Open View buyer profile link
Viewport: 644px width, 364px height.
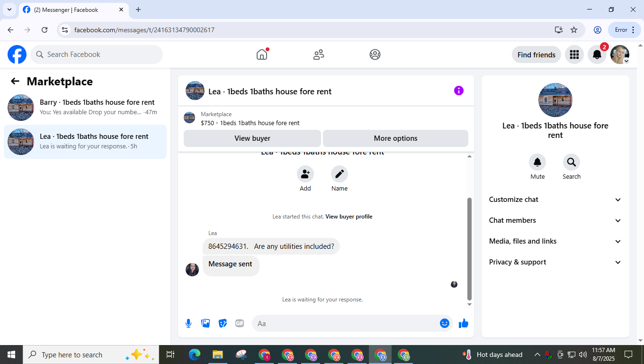[x=349, y=217]
